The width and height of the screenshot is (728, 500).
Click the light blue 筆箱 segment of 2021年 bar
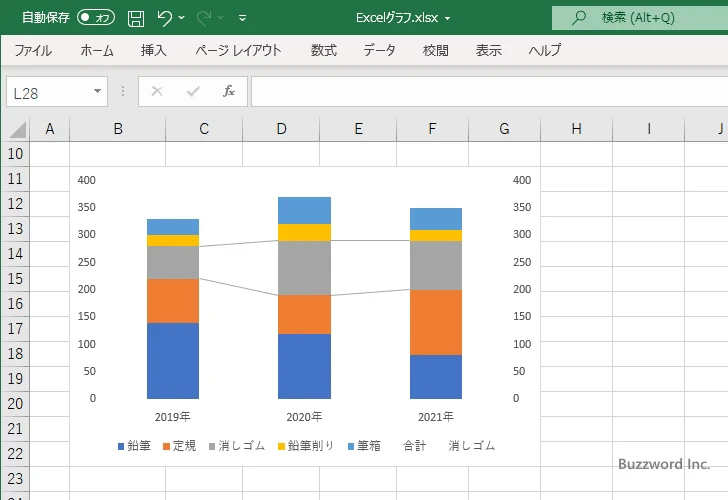tap(436, 219)
